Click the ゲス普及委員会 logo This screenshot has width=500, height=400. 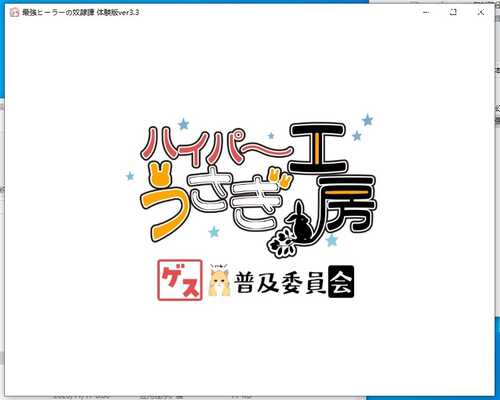256,280
